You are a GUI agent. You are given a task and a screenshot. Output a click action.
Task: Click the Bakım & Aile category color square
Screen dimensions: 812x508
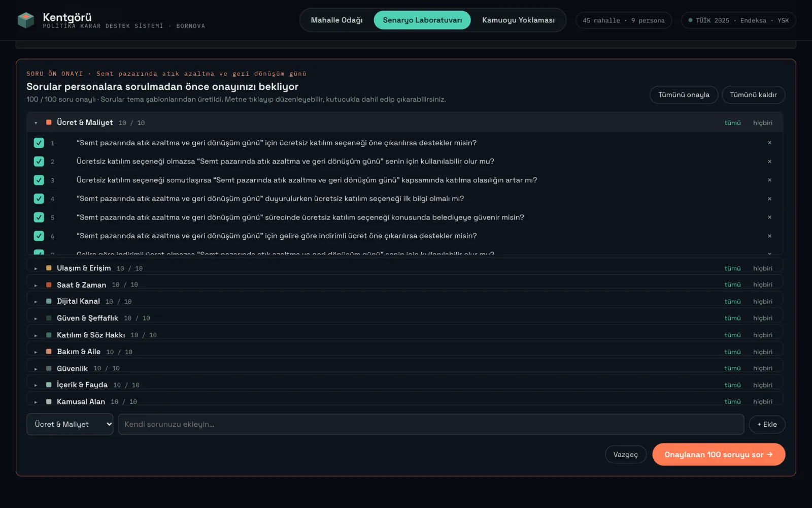pyautogui.click(x=49, y=352)
